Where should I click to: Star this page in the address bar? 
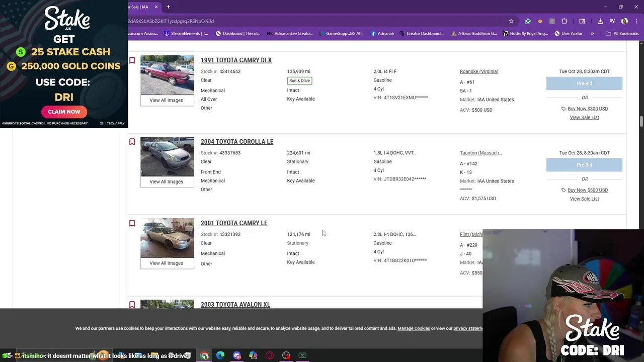coord(511,21)
